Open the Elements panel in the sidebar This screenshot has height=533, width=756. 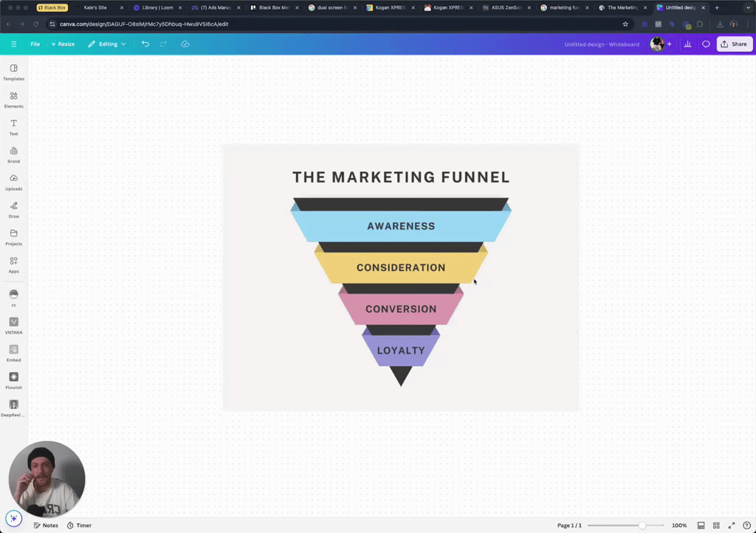pyautogui.click(x=13, y=98)
